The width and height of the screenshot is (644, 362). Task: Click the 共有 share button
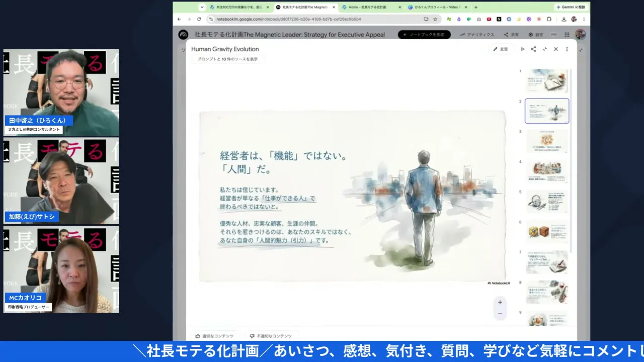(x=511, y=35)
